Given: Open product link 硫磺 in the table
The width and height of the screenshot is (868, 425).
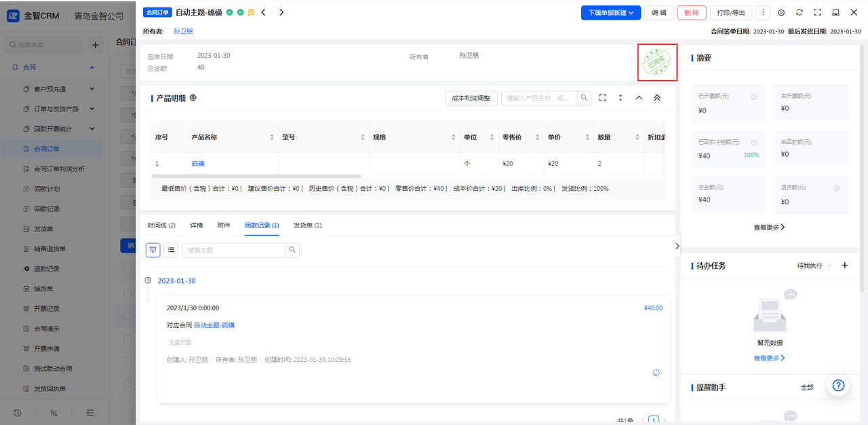Looking at the screenshot, I should pyautogui.click(x=198, y=164).
